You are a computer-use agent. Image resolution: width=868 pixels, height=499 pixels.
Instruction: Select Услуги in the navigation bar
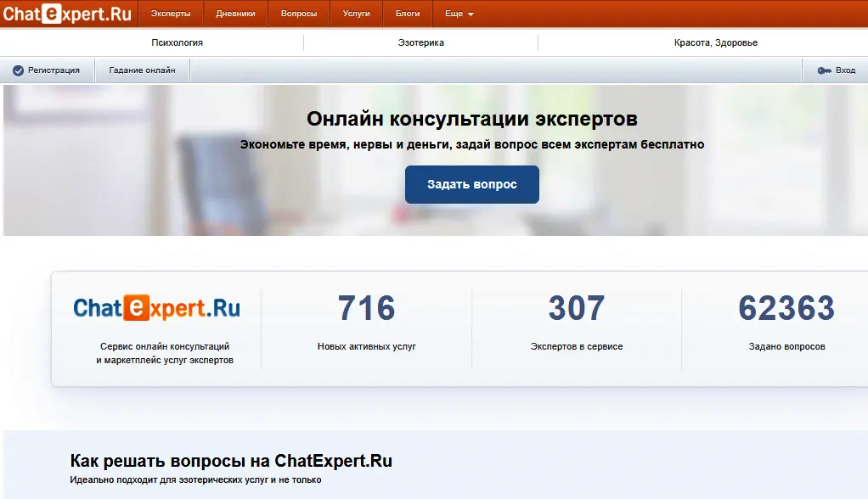[x=356, y=14]
